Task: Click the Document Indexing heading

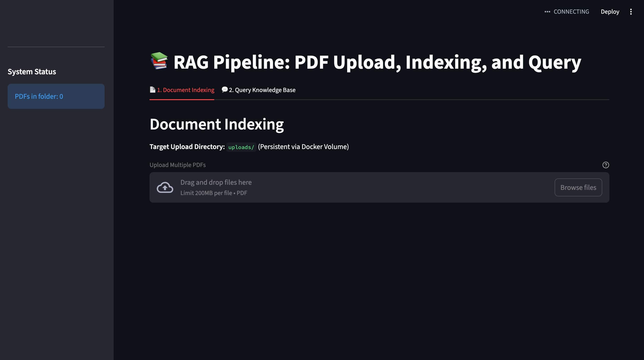Action: (x=217, y=124)
